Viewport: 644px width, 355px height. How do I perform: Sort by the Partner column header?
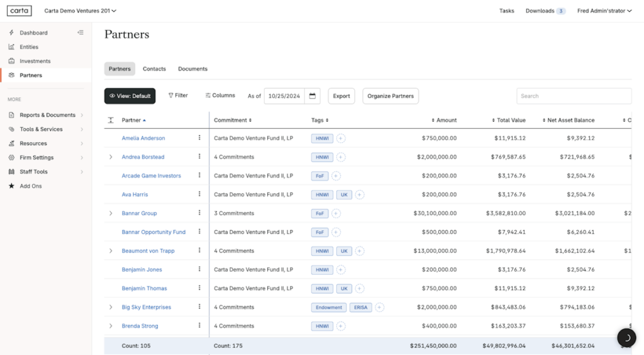[x=134, y=120]
